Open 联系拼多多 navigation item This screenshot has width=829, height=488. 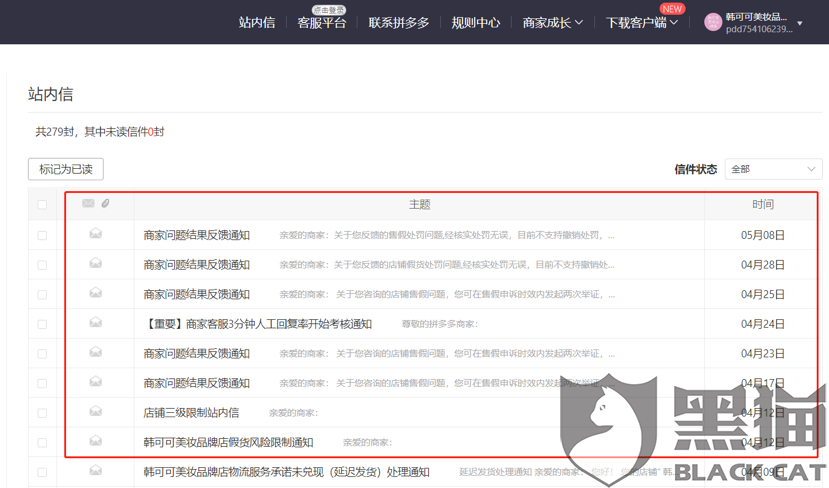tap(399, 23)
